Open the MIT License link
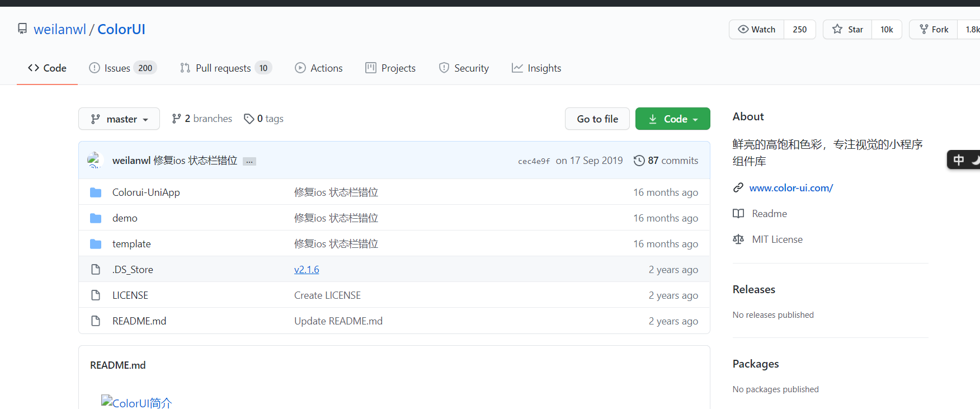This screenshot has width=980, height=409. coord(777,239)
